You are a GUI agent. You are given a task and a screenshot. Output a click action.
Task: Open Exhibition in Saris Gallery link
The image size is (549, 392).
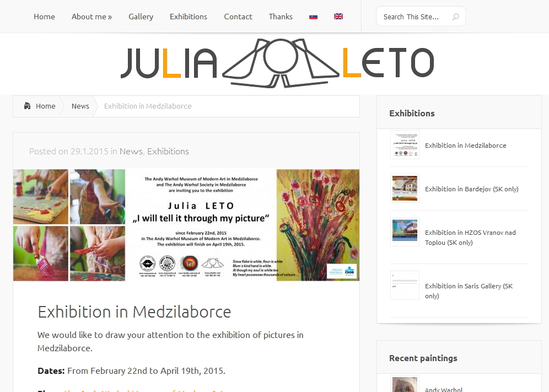(x=469, y=291)
